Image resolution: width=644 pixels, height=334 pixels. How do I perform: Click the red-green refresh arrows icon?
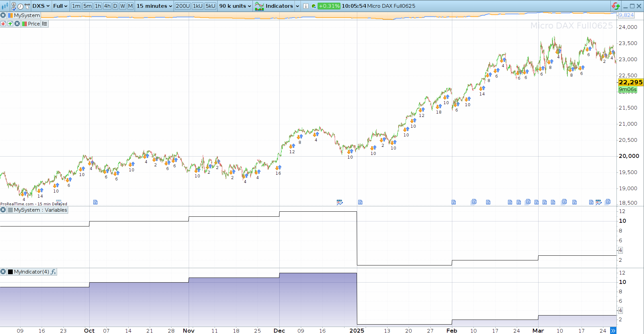(x=616, y=6)
